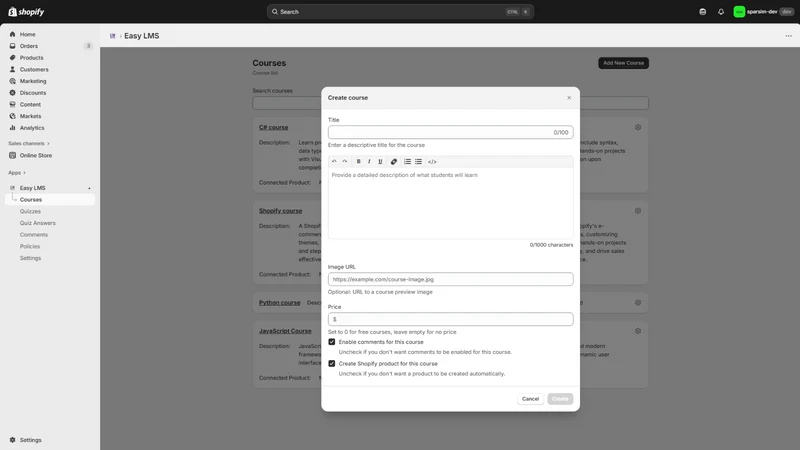Open Shopify course link

click(281, 211)
